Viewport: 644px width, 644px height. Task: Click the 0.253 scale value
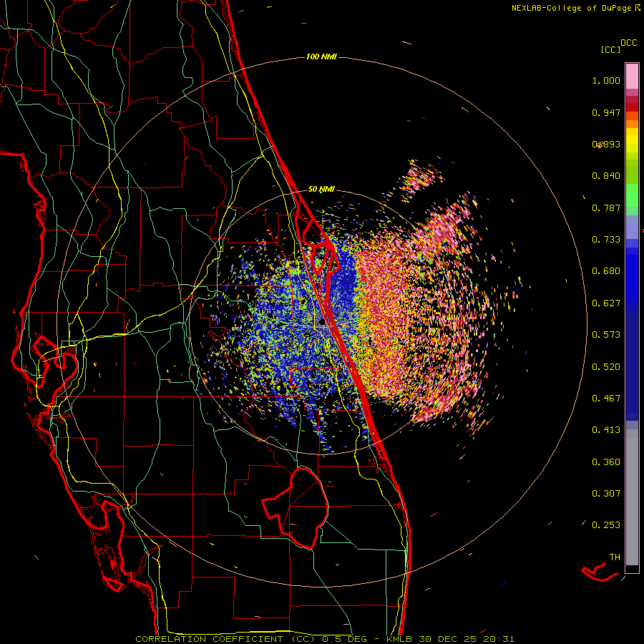coord(606,525)
